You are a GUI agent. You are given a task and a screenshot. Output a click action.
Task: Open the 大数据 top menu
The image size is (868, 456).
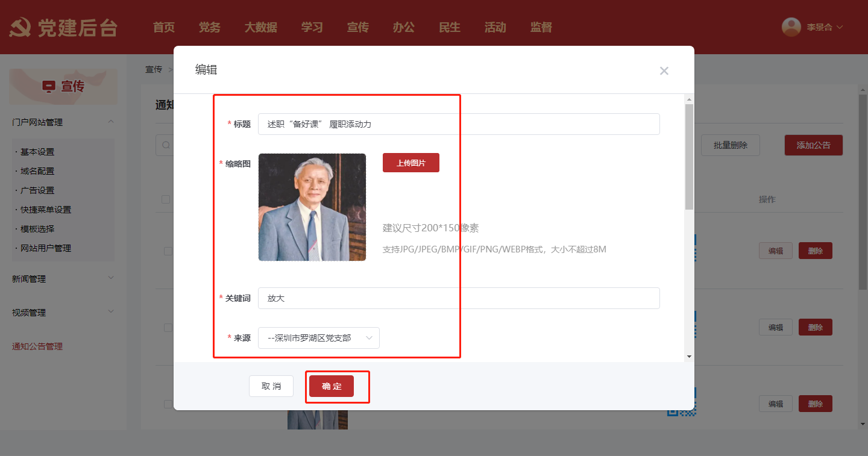tap(260, 27)
